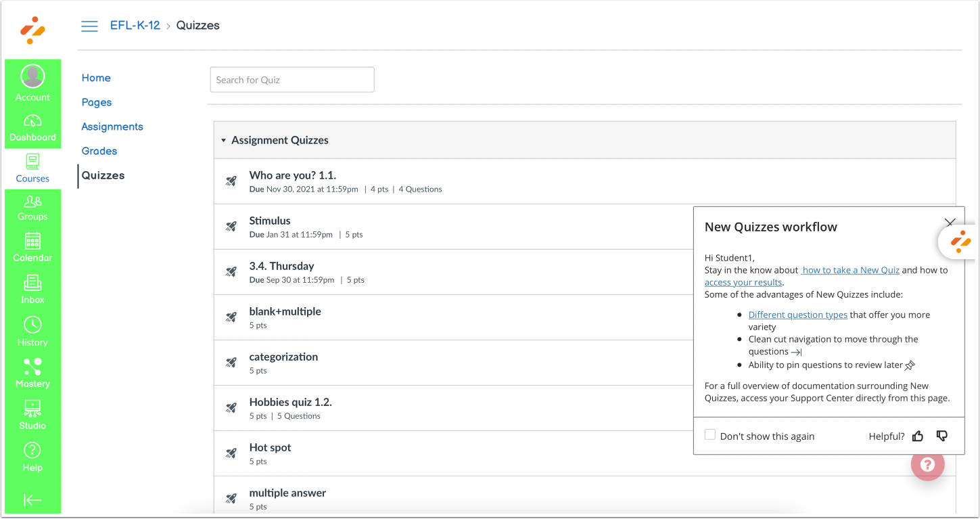This screenshot has width=980, height=519.
Task: Click rocket icon beside 3.4. Thursday
Action: tap(231, 271)
